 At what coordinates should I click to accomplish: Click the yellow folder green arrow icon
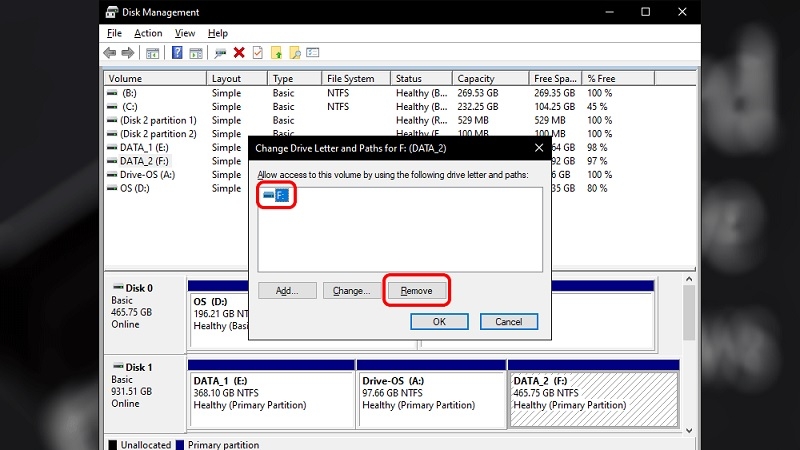coord(277,53)
